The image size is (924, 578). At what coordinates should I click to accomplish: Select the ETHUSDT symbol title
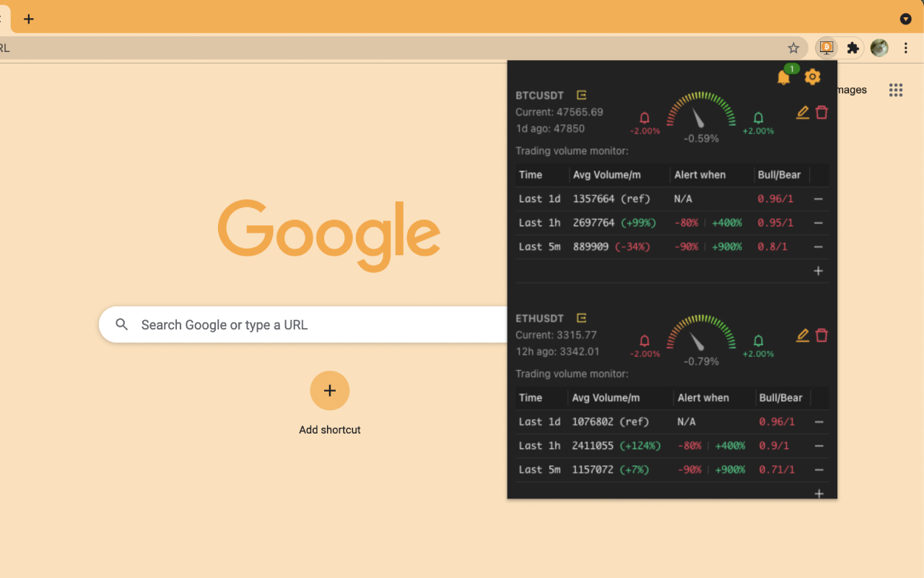tap(540, 319)
